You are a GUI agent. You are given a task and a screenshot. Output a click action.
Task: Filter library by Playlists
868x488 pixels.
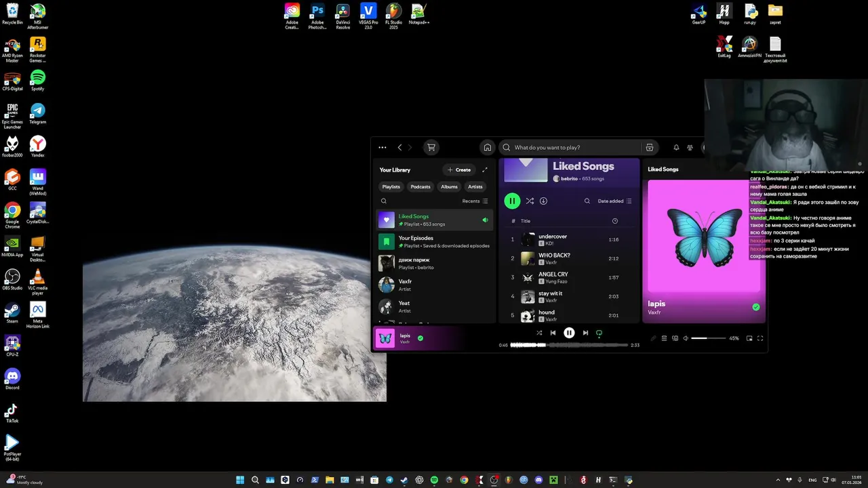tap(391, 186)
